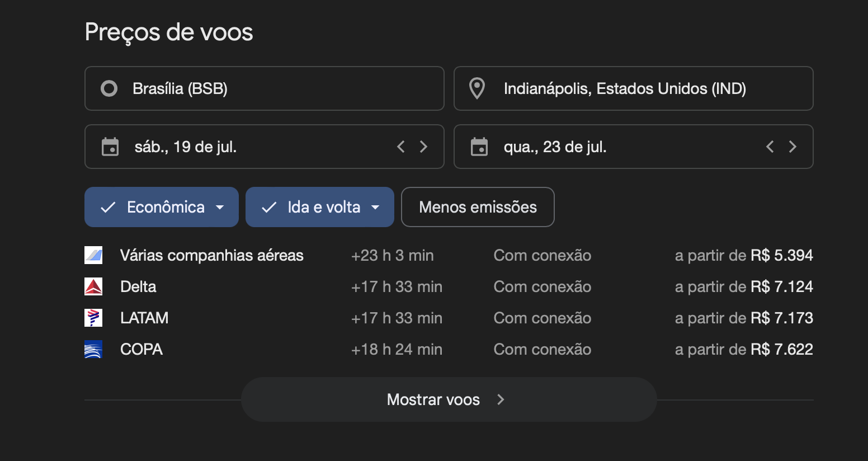Image resolution: width=868 pixels, height=461 pixels.
Task: Edit the Brasília (BSB) origin field
Action: tap(265, 88)
